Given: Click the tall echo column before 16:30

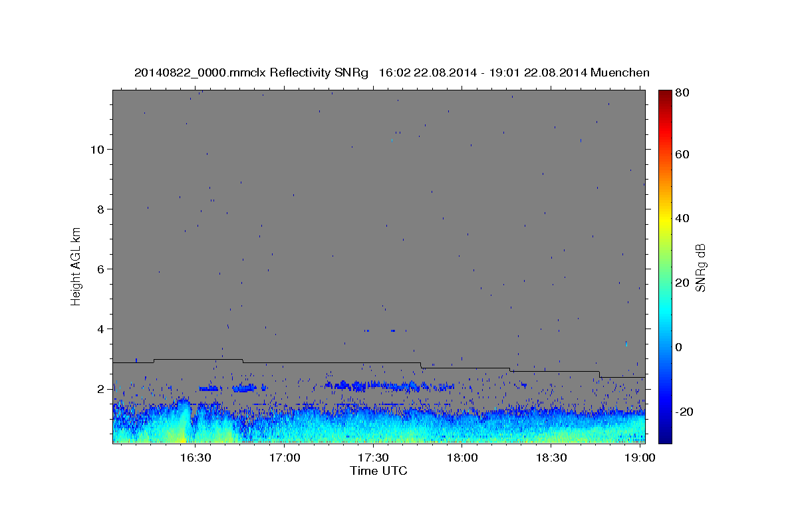Looking at the screenshot, I should pos(183,421).
